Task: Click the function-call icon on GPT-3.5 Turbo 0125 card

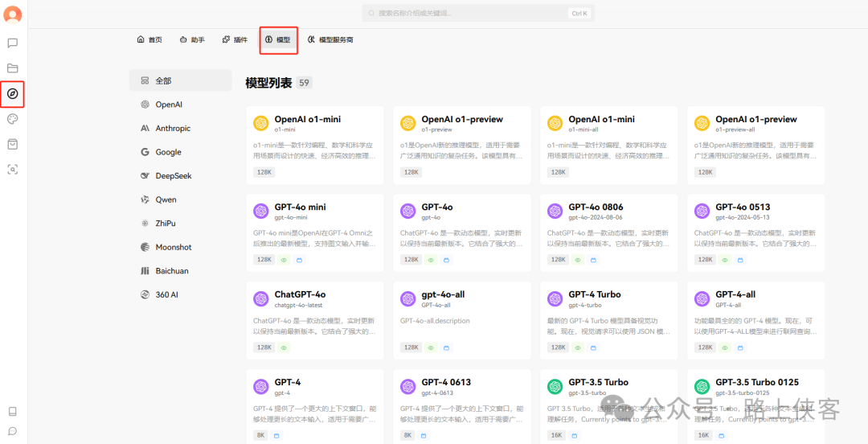Action: pos(721,435)
